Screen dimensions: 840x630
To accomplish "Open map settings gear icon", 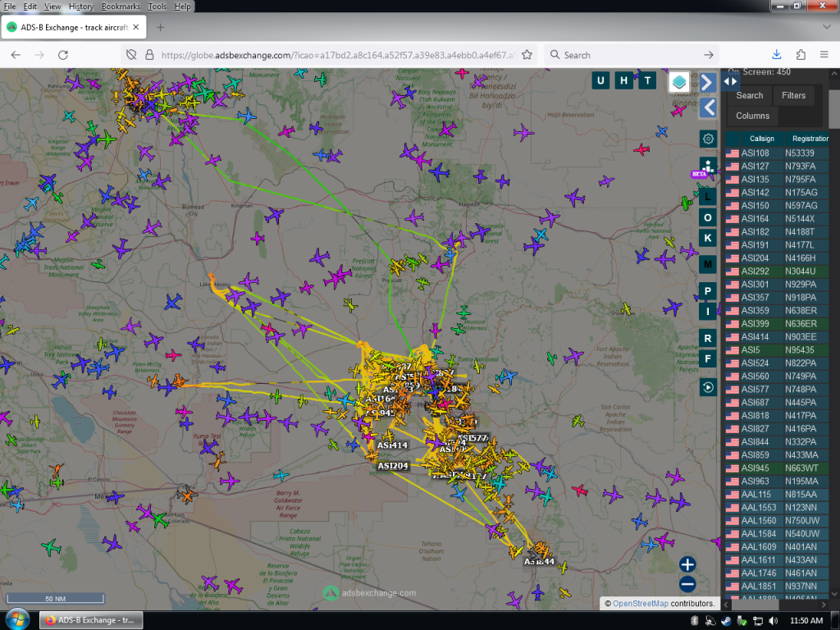I will [708, 139].
